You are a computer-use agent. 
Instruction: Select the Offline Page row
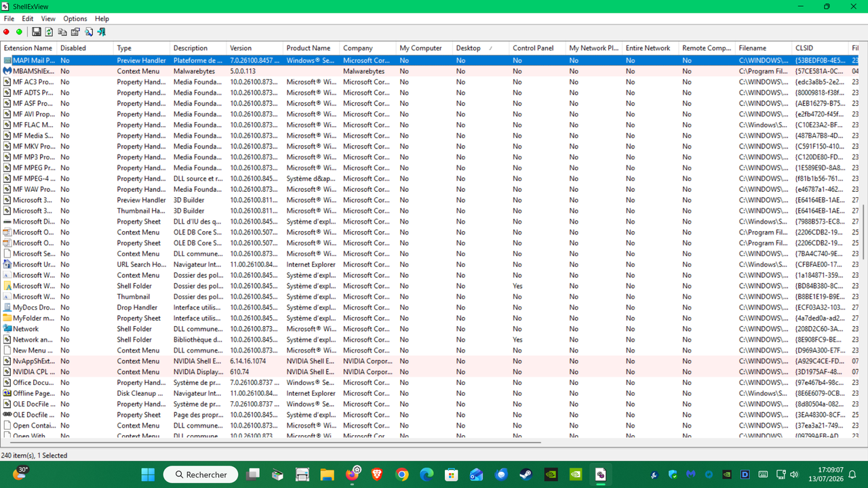(x=431, y=393)
